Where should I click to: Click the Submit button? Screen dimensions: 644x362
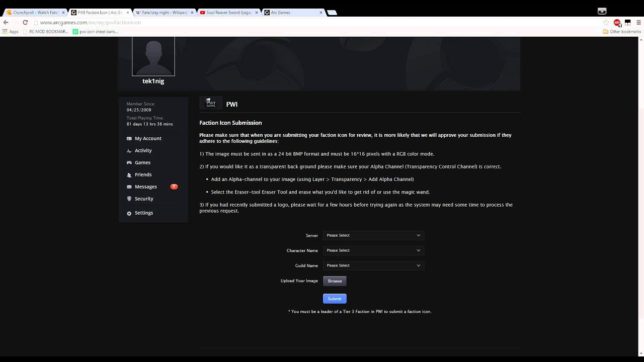click(x=334, y=298)
